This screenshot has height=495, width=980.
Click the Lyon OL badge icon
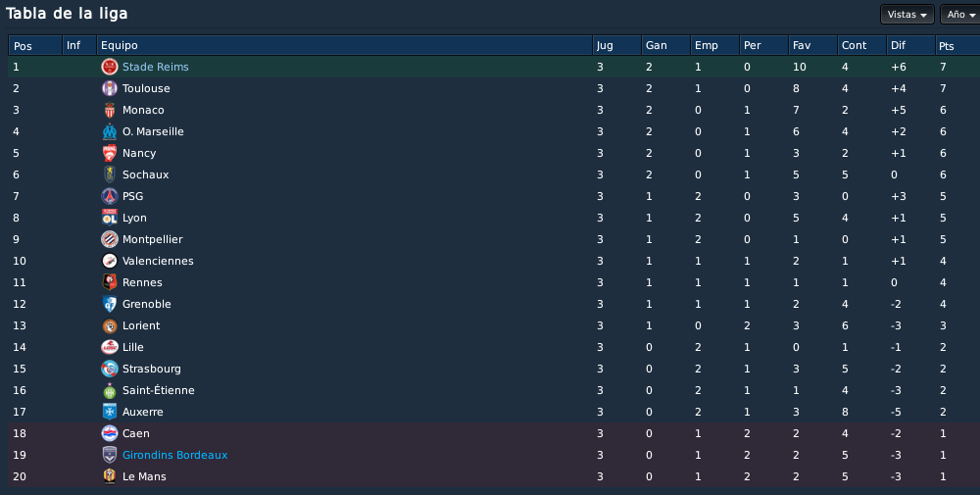pyautogui.click(x=110, y=218)
